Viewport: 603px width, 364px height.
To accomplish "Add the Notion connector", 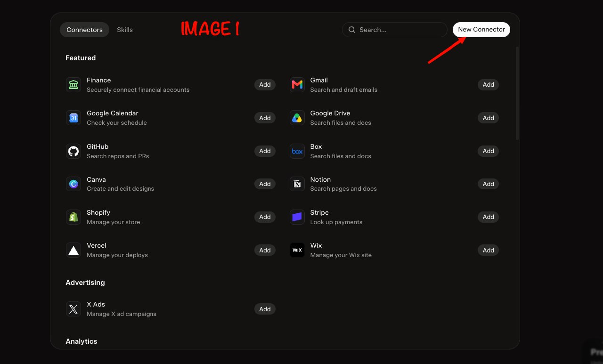I will point(489,184).
